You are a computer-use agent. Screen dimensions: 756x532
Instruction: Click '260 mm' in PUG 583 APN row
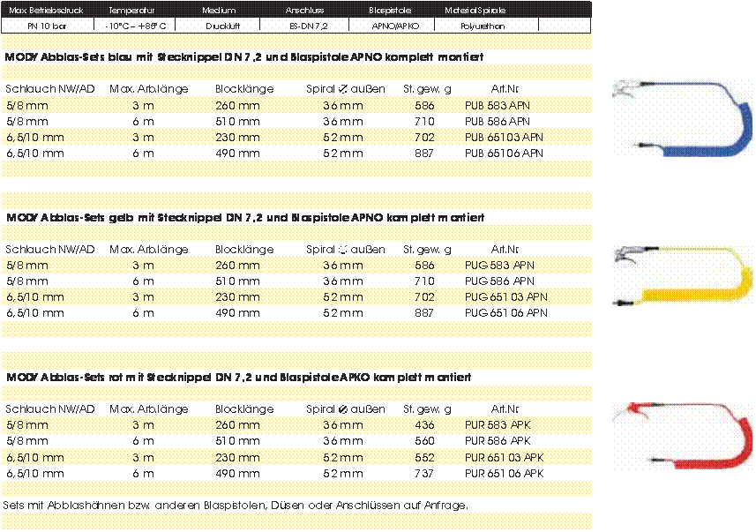[237, 266]
